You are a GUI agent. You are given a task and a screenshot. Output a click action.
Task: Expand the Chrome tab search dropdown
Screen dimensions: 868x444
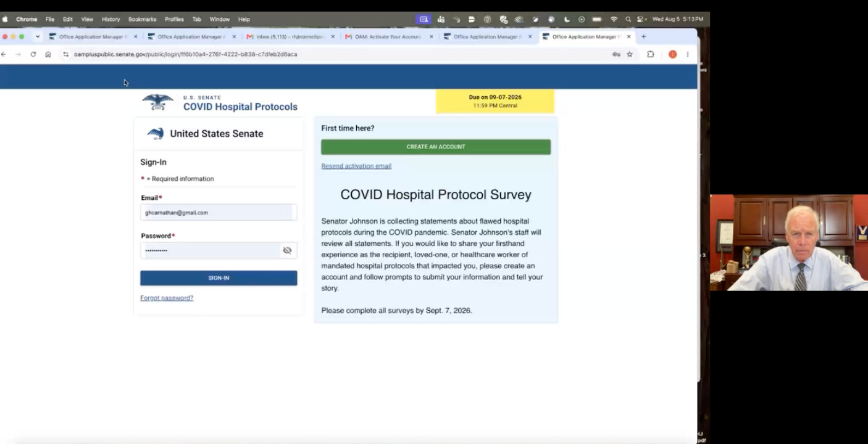(38, 36)
